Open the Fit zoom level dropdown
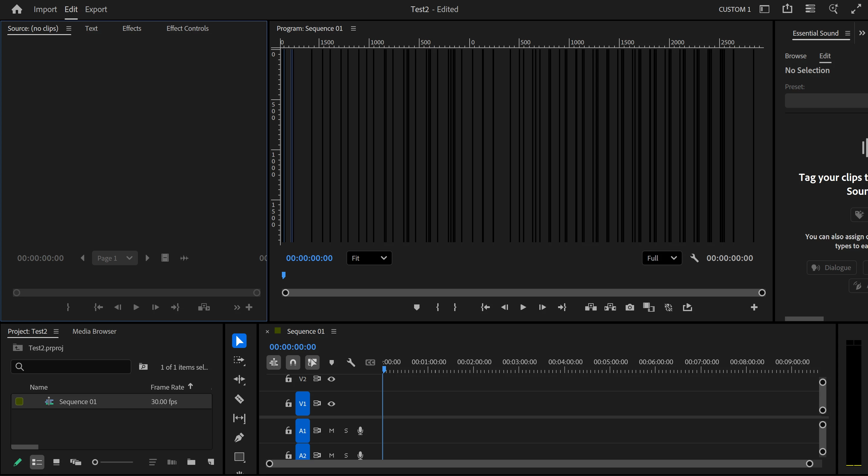868x476 pixels. [x=369, y=258]
